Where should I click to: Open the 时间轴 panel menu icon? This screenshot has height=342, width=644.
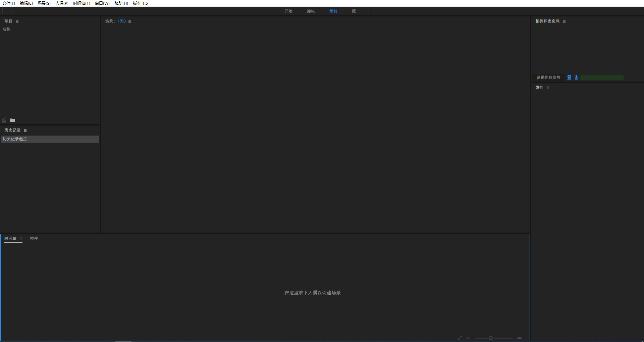coord(21,239)
